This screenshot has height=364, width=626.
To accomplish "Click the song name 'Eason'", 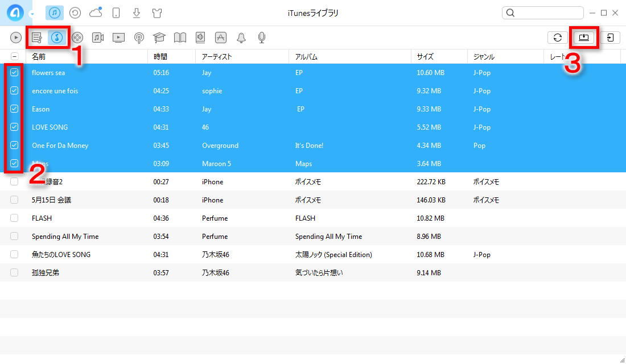I will click(41, 109).
